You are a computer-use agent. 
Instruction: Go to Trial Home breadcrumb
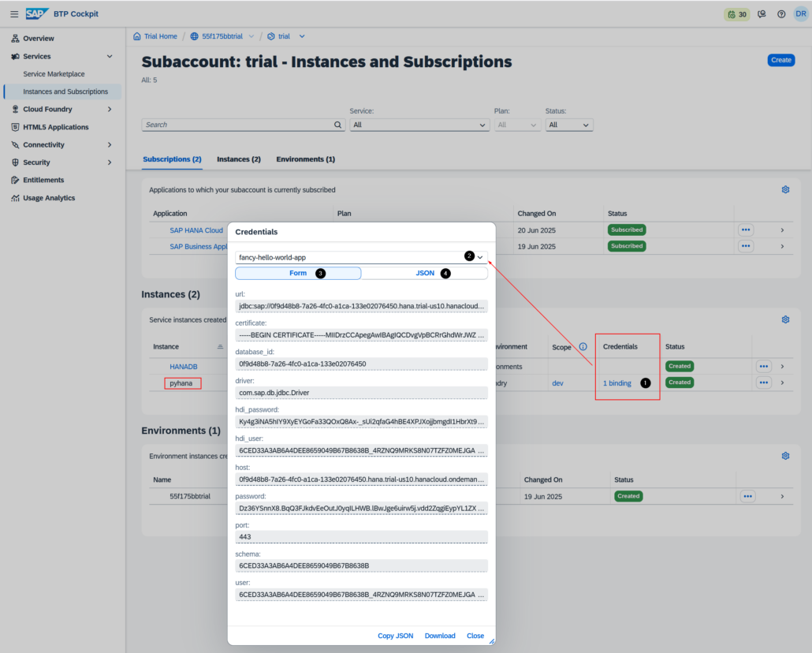(161, 36)
